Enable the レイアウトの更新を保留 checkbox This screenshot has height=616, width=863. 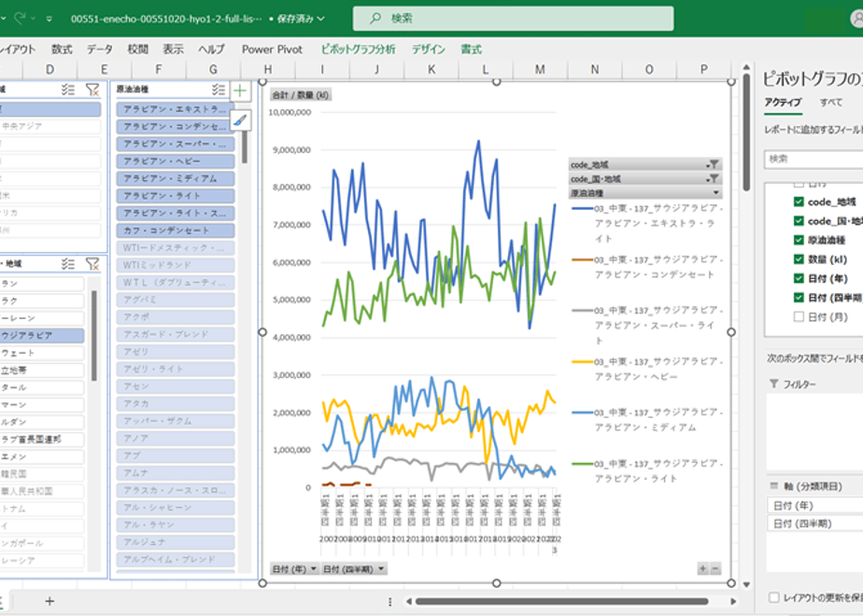click(x=774, y=597)
